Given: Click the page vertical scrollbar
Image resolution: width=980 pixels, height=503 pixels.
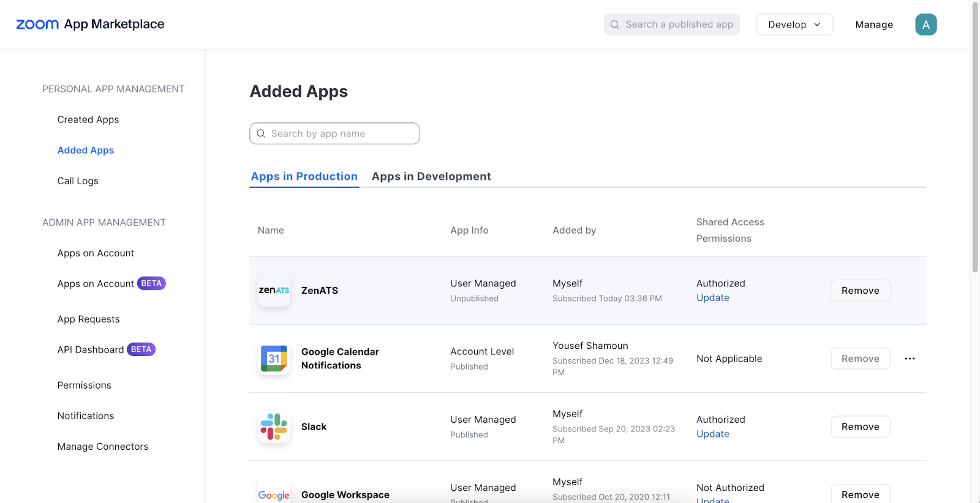Looking at the screenshot, I should click(975, 138).
